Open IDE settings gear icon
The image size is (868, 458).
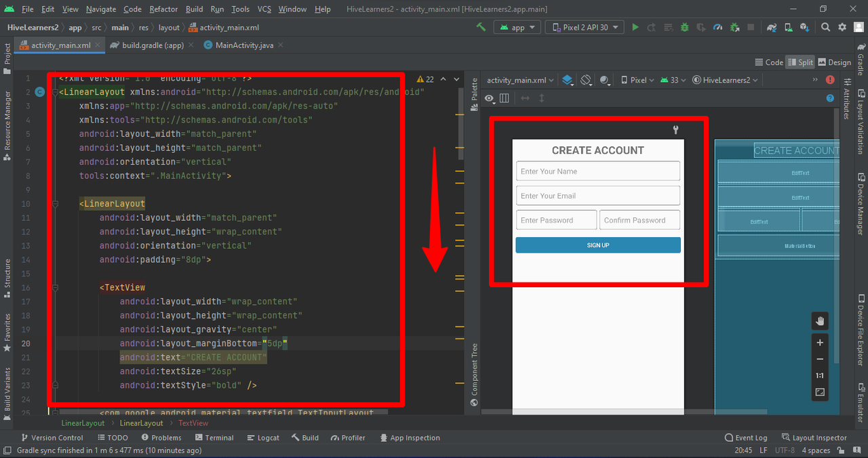coord(842,27)
